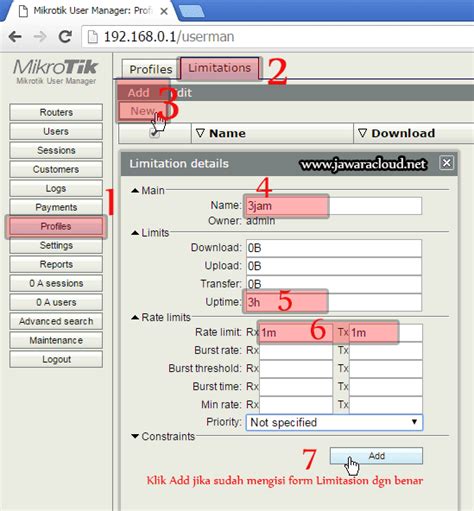Open the Customers section
The image size is (474, 511).
56,169
